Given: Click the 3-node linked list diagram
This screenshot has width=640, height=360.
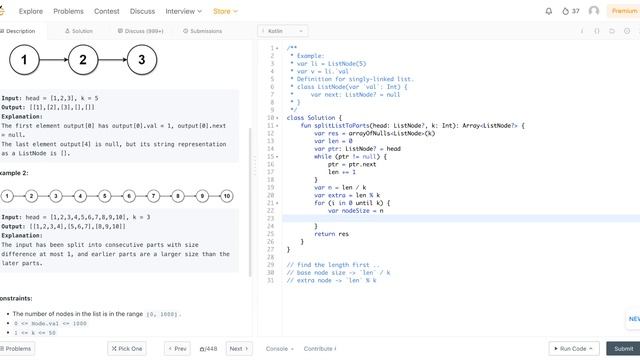Looking at the screenshot, I should point(83,60).
